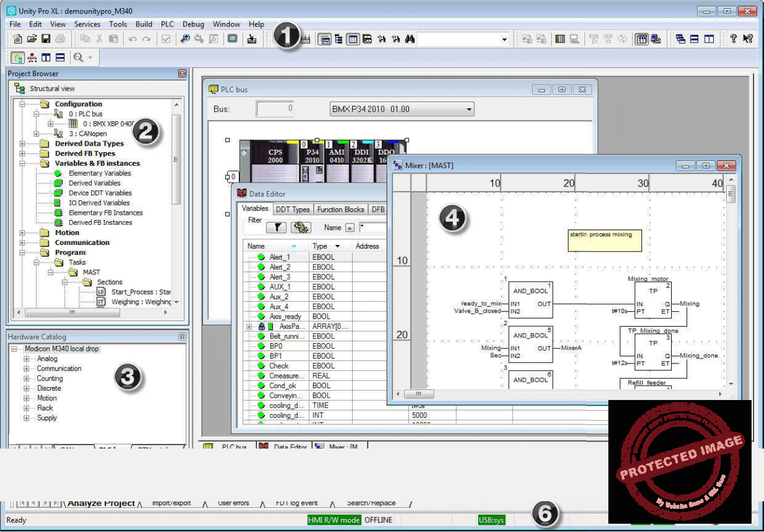Open the PLC menu
This screenshot has height=532, width=764.
point(167,24)
